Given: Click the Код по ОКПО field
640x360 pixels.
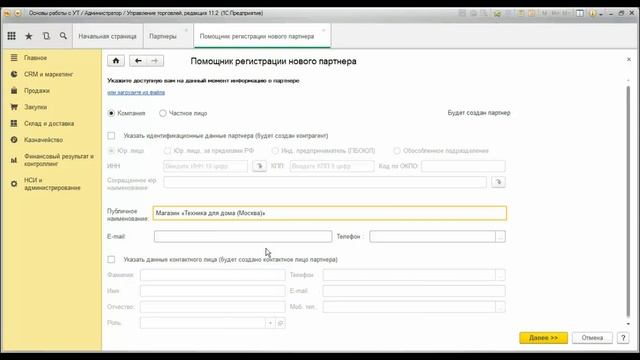Looking at the screenshot, I should pyautogui.click(x=463, y=166).
